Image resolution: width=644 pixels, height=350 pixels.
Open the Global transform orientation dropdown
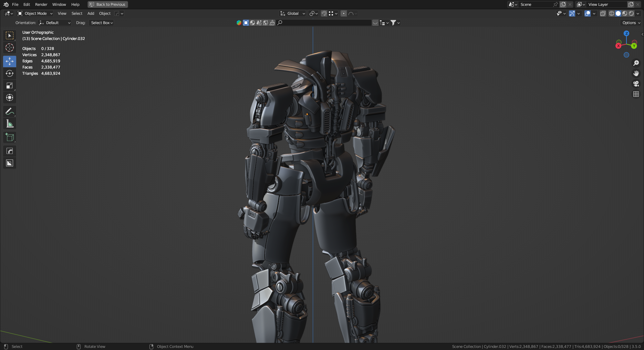292,13
